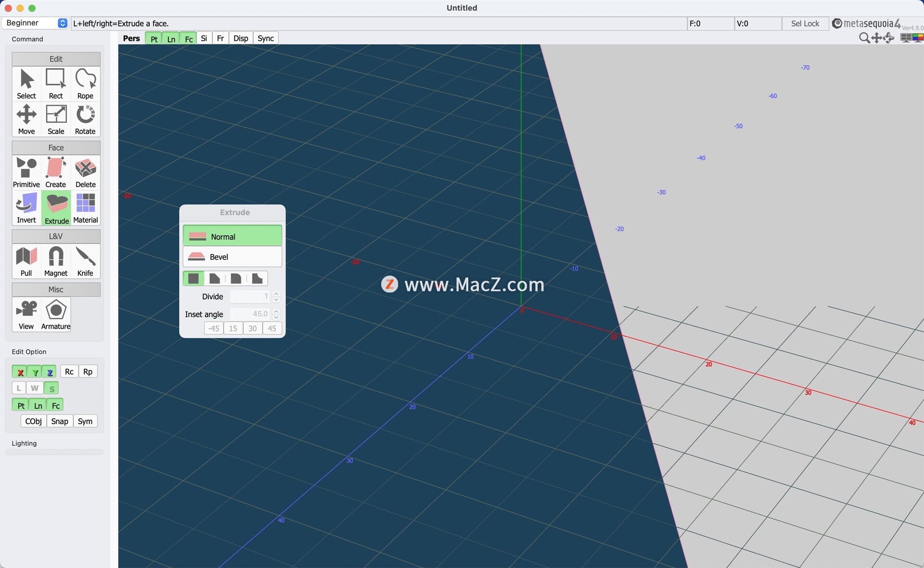924x568 pixels.
Task: Select the Create face tool
Action: (x=56, y=172)
